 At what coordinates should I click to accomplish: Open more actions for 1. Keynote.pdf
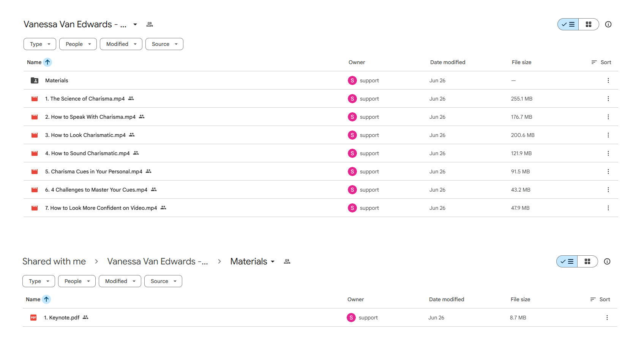pos(607,318)
